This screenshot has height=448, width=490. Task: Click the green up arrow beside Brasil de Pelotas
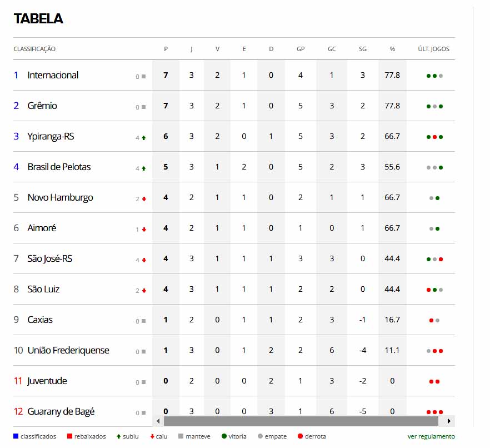[144, 168]
